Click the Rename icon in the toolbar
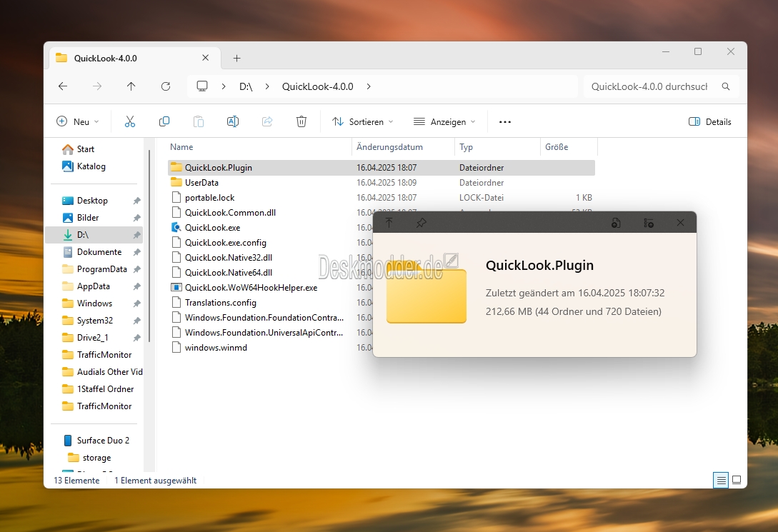The width and height of the screenshot is (778, 532). click(x=233, y=121)
